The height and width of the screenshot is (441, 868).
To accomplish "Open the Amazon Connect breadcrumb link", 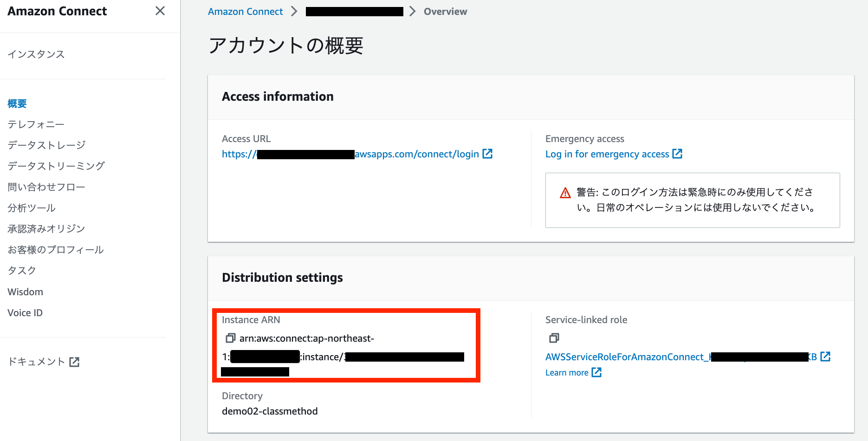I will click(x=246, y=11).
